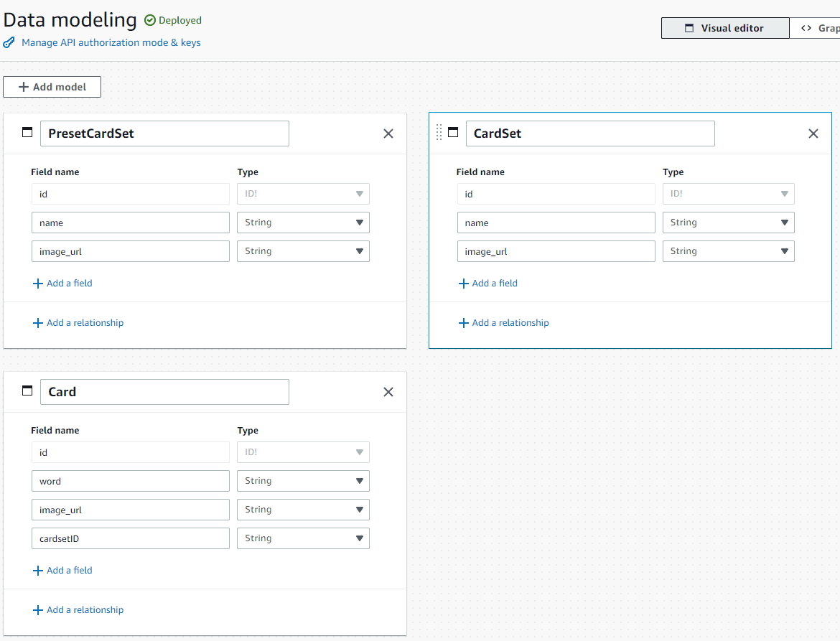Click the CardSet drag handle grip
The width and height of the screenshot is (840, 641).
tap(439, 133)
